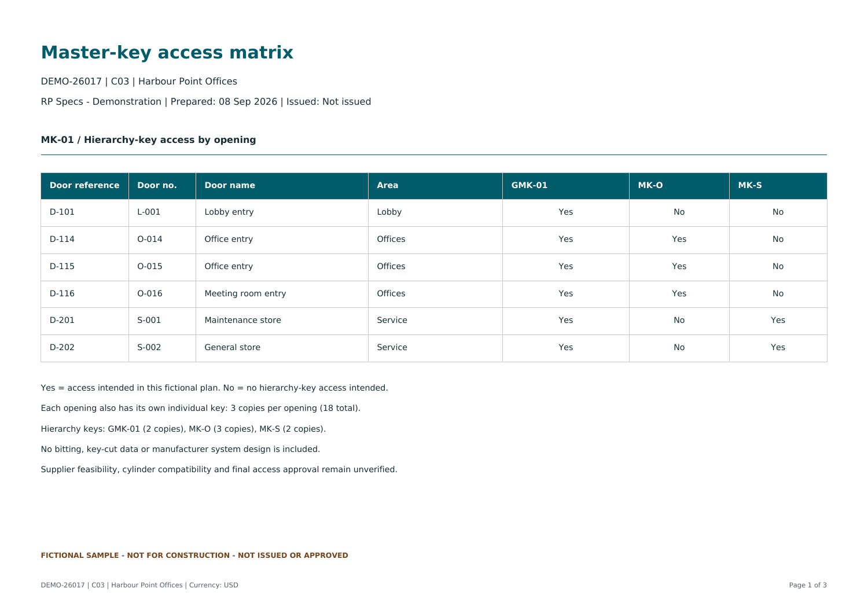The image size is (868, 614).
Task: Click the 'DEMO-26017 | C03 | Harbour Point Offices' subtitle
Action: (x=139, y=82)
